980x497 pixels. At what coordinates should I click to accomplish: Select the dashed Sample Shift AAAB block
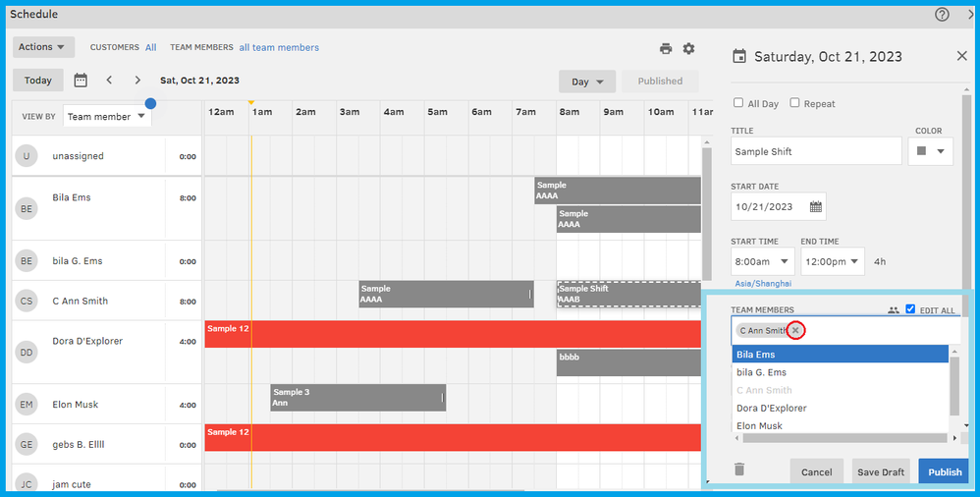coord(628,294)
